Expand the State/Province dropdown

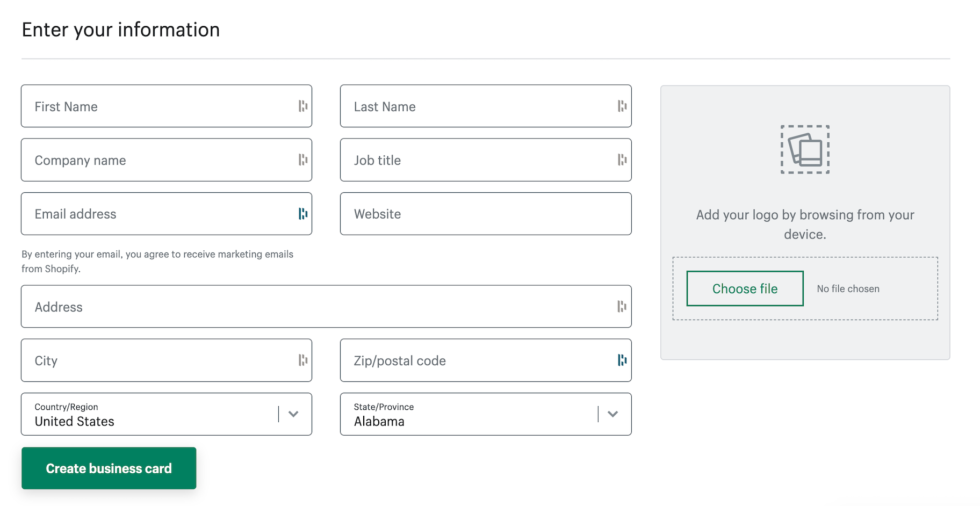point(473,414)
